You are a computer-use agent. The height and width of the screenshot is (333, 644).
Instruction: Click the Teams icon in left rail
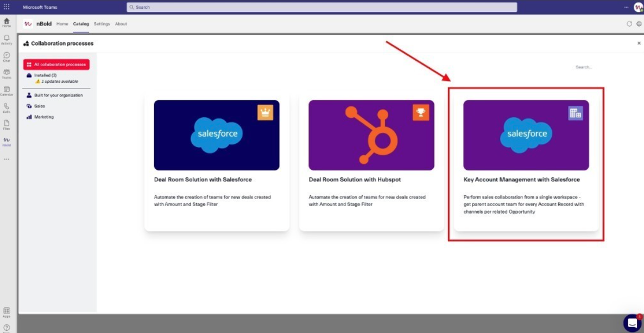pos(7,73)
